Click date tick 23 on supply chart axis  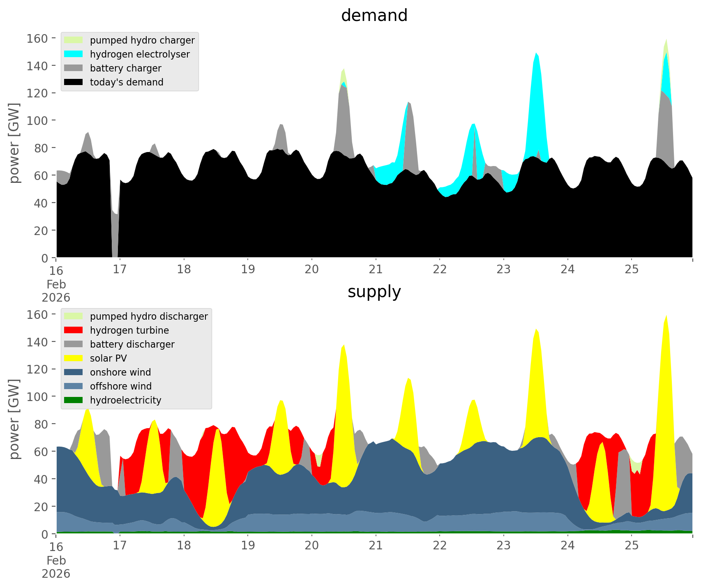click(503, 546)
